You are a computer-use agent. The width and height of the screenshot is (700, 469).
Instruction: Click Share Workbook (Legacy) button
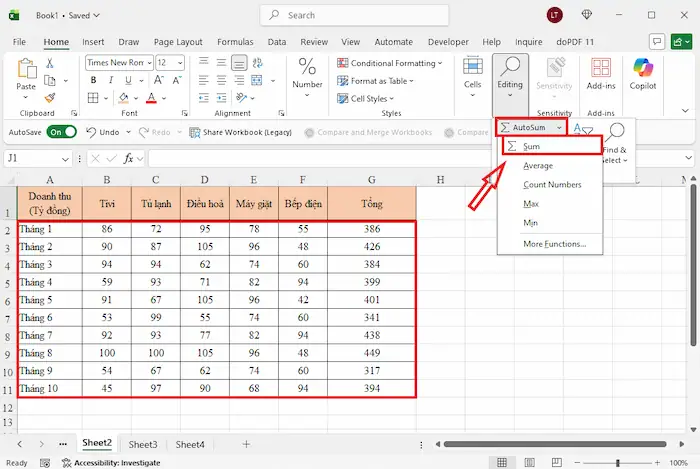pos(241,132)
